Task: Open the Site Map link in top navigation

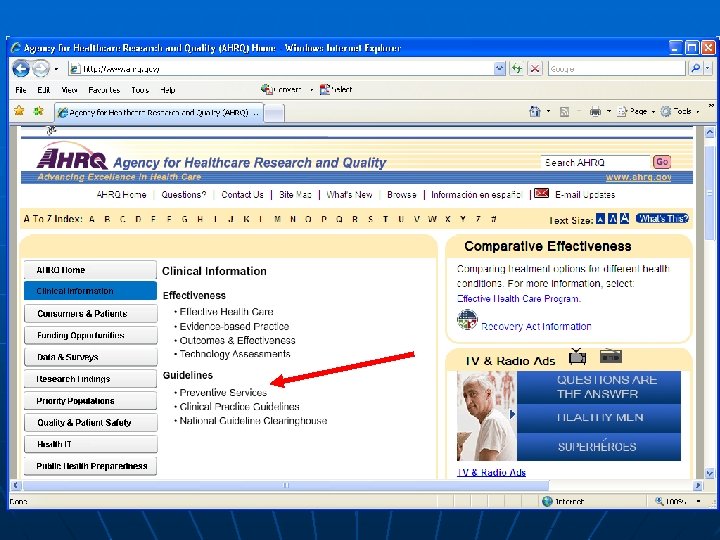Action: [x=295, y=195]
